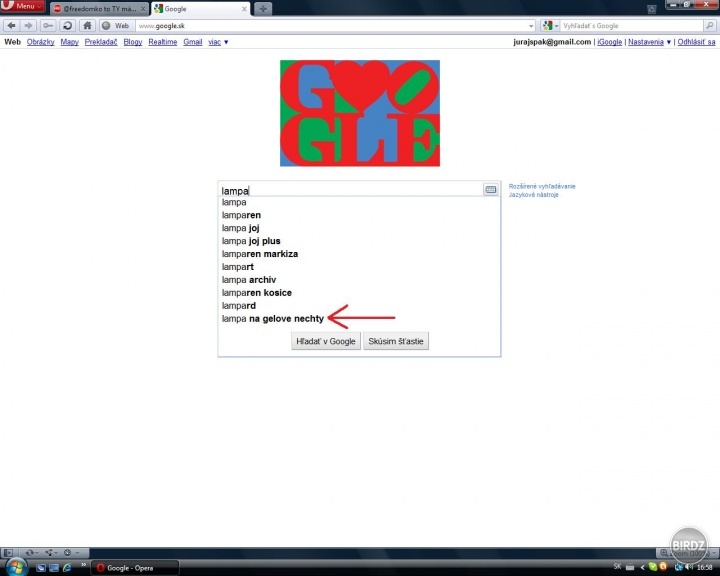Close the @freedomko tab
Viewport: 720px width, 576px height.
(142, 9)
